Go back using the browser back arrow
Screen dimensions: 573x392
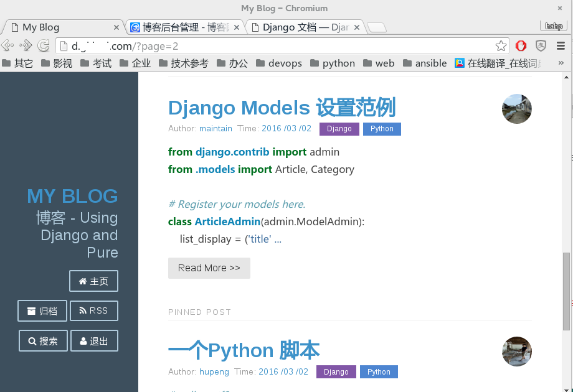tap(7, 45)
